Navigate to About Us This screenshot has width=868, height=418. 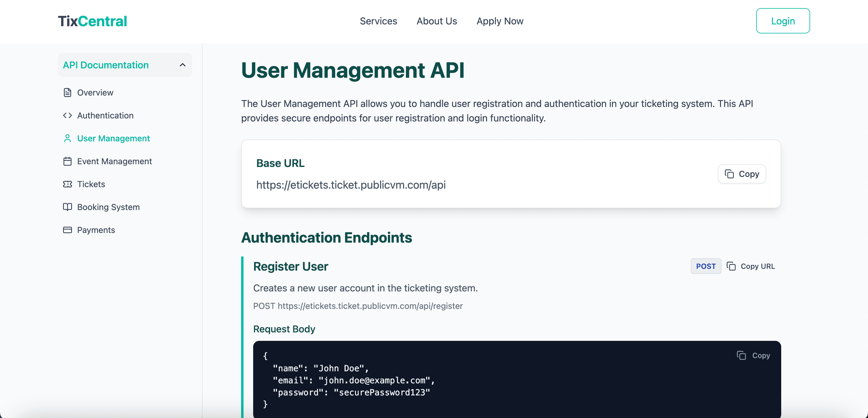437,21
